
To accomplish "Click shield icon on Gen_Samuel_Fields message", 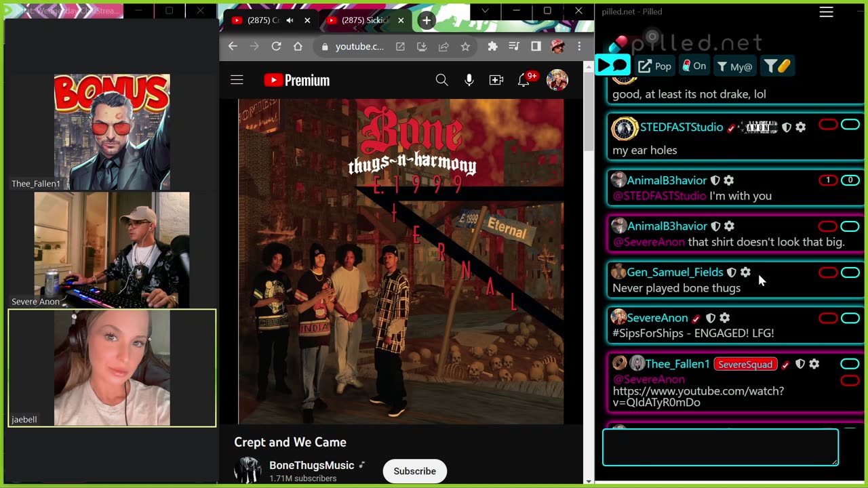I will (x=731, y=272).
